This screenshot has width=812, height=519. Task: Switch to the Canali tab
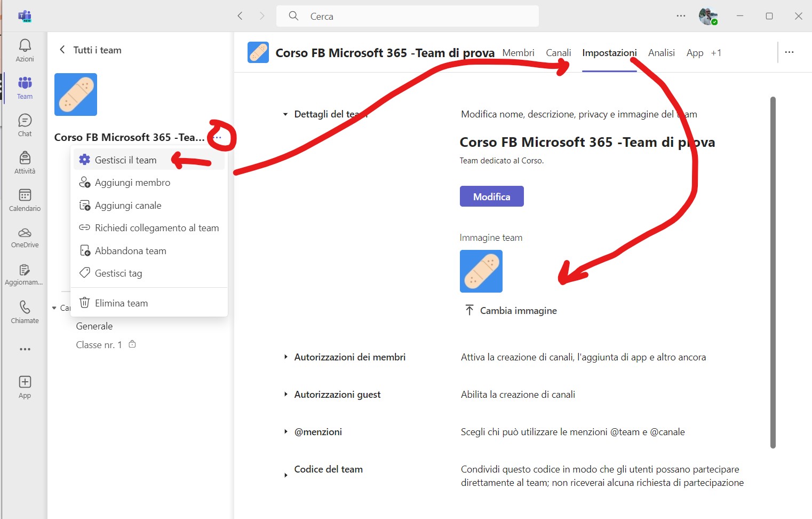tap(558, 53)
